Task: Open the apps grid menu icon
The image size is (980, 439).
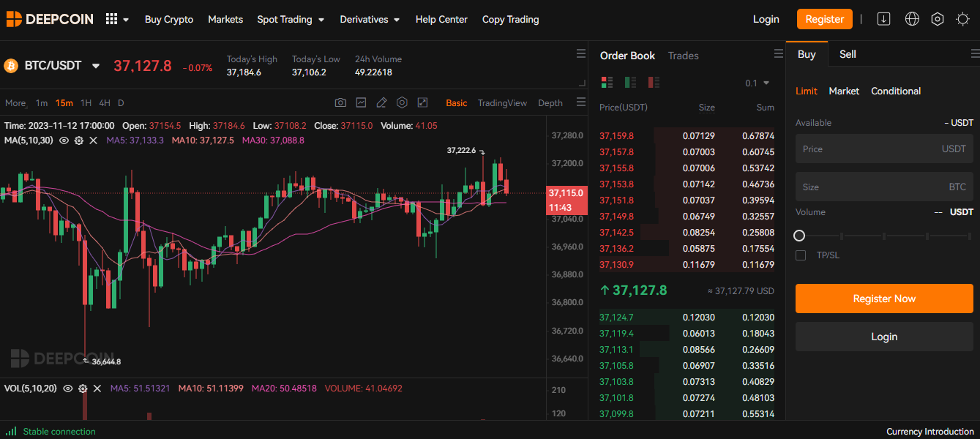Action: (x=111, y=19)
